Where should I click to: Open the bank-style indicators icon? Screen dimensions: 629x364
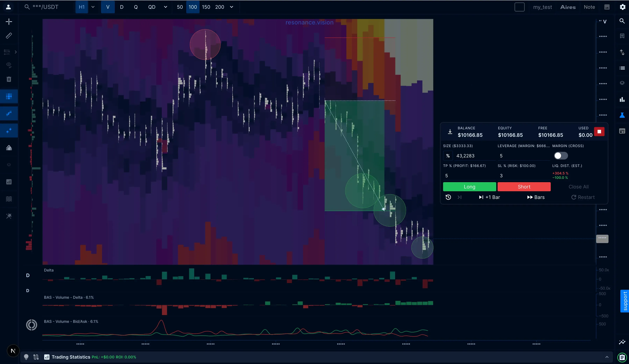point(9,148)
